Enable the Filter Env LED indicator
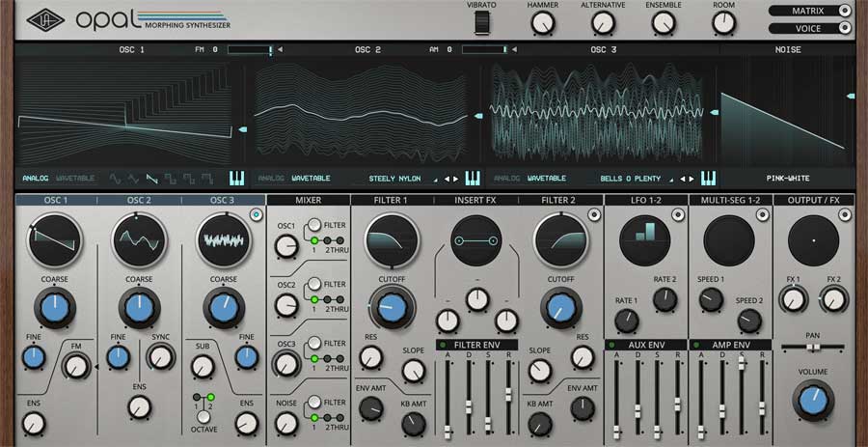This screenshot has height=447, width=868. (442, 345)
